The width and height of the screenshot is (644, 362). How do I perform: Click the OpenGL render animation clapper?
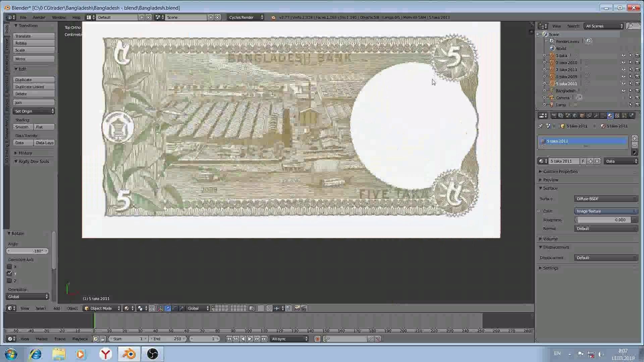(x=304, y=308)
